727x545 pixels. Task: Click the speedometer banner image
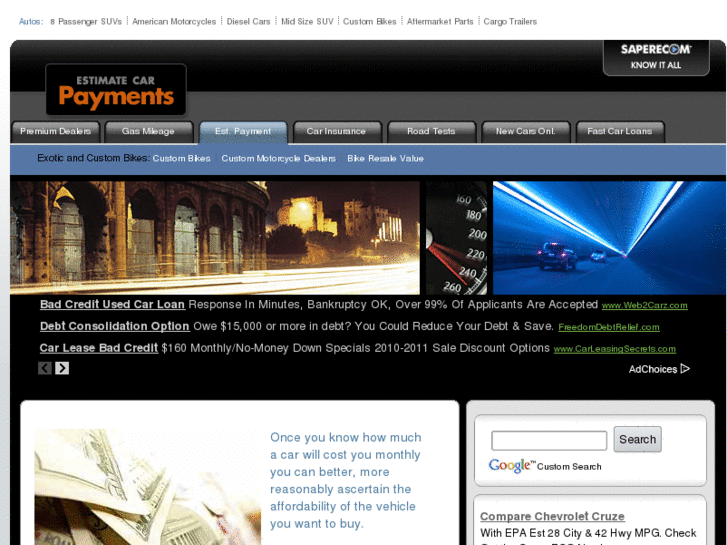pyautogui.click(x=456, y=237)
